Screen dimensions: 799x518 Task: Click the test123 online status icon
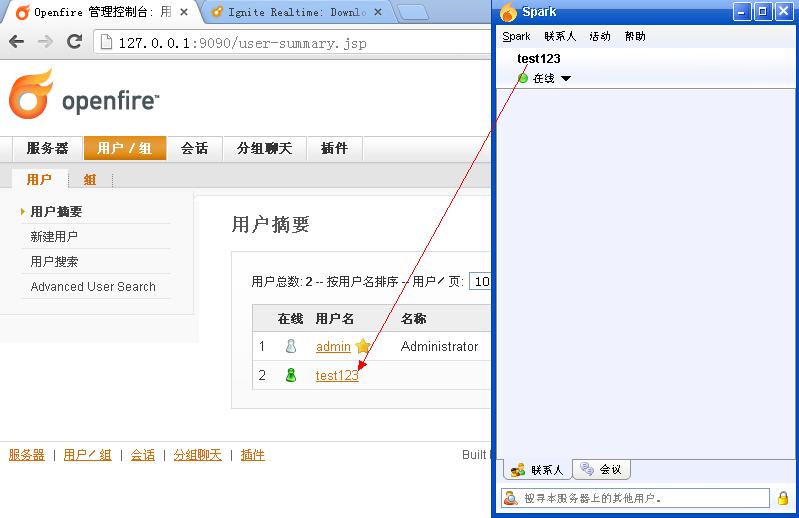point(291,375)
